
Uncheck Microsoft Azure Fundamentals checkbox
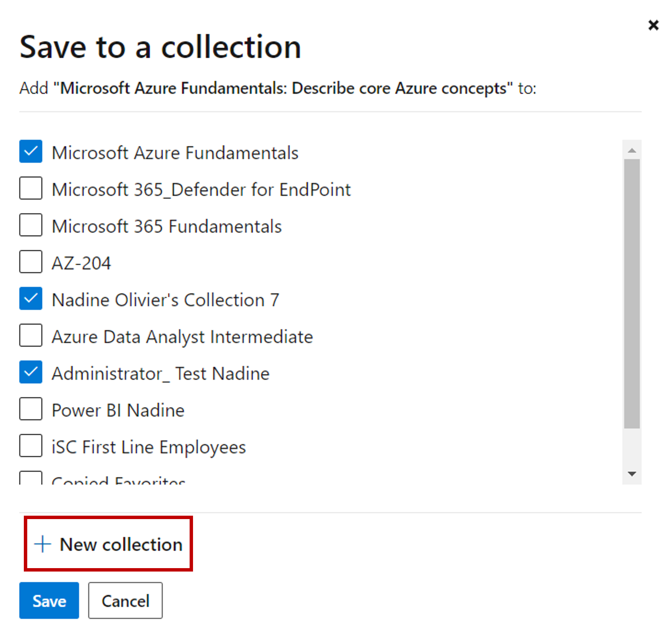pos(31,151)
